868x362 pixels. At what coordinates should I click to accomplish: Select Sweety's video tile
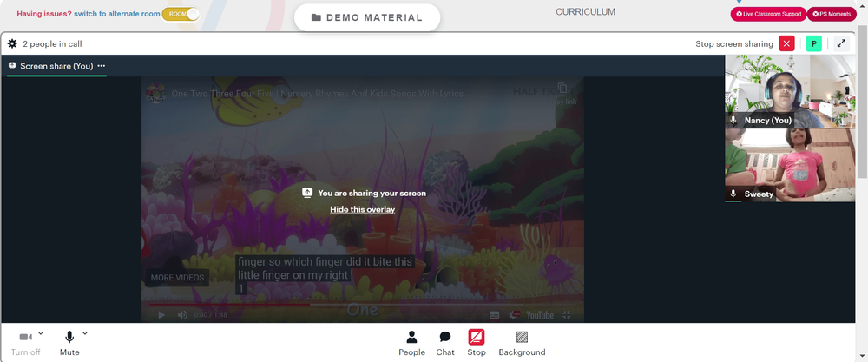coord(790,165)
